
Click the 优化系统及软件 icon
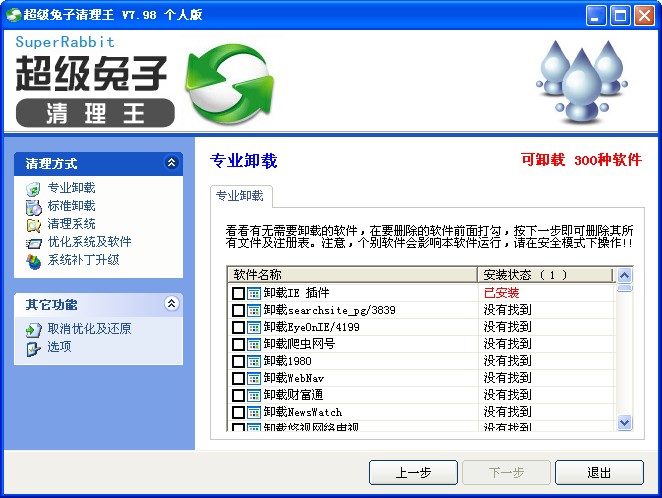pyautogui.click(x=33, y=243)
